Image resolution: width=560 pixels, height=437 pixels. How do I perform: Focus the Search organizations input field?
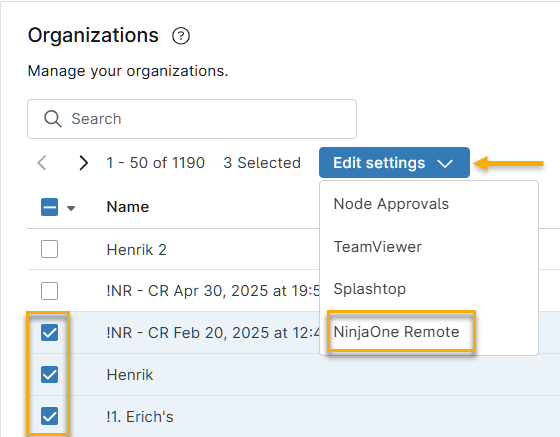192,119
